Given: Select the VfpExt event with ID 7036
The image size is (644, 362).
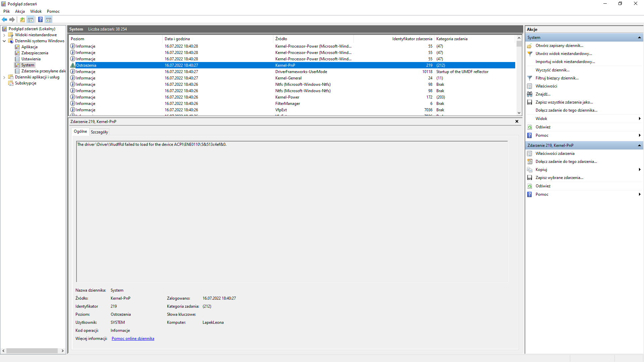Looking at the screenshot, I should pos(292,110).
